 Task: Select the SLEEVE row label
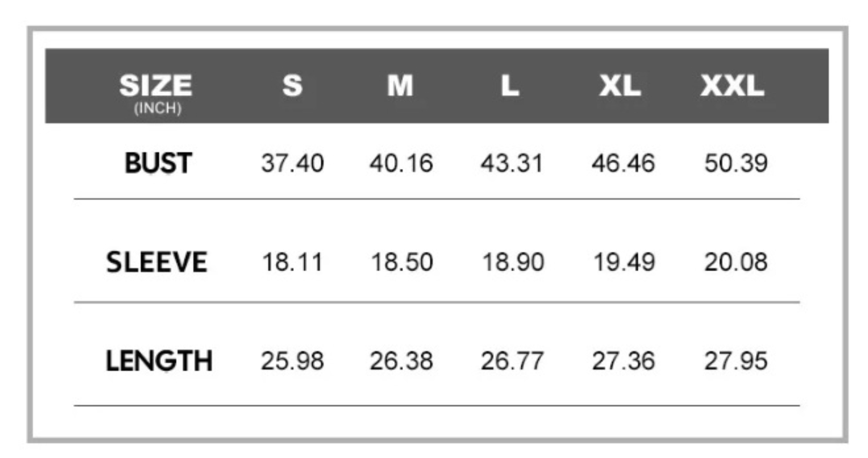[157, 262]
